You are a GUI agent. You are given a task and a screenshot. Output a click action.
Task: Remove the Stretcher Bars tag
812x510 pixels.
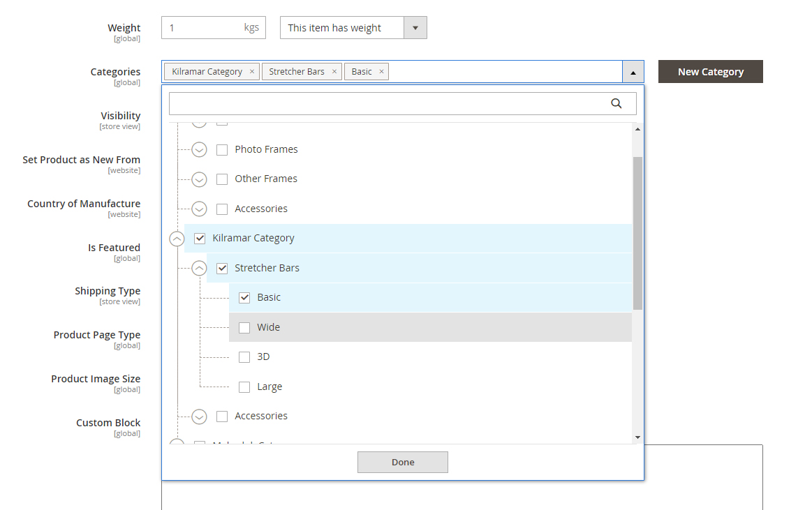tap(334, 71)
